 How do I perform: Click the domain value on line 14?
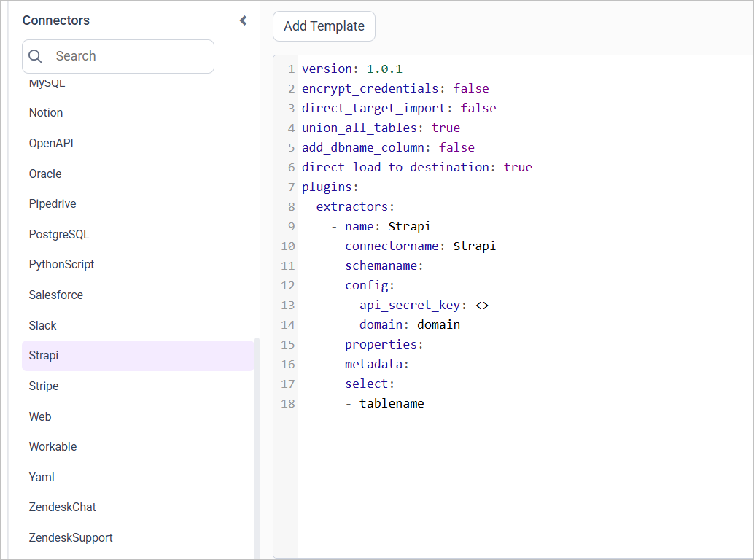(x=438, y=324)
